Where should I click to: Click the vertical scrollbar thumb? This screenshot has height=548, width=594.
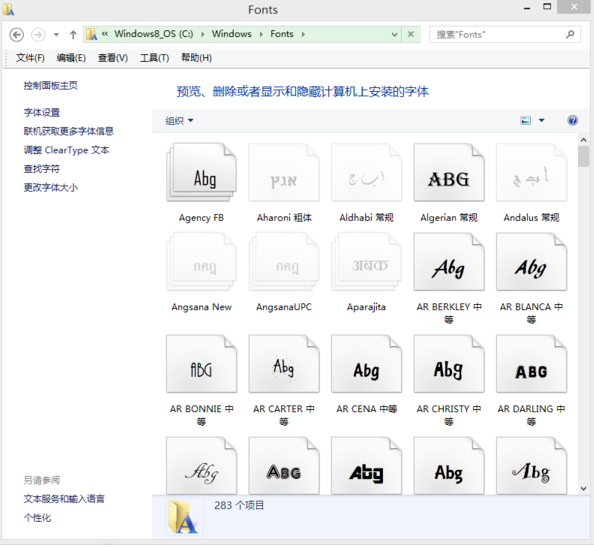click(x=583, y=156)
